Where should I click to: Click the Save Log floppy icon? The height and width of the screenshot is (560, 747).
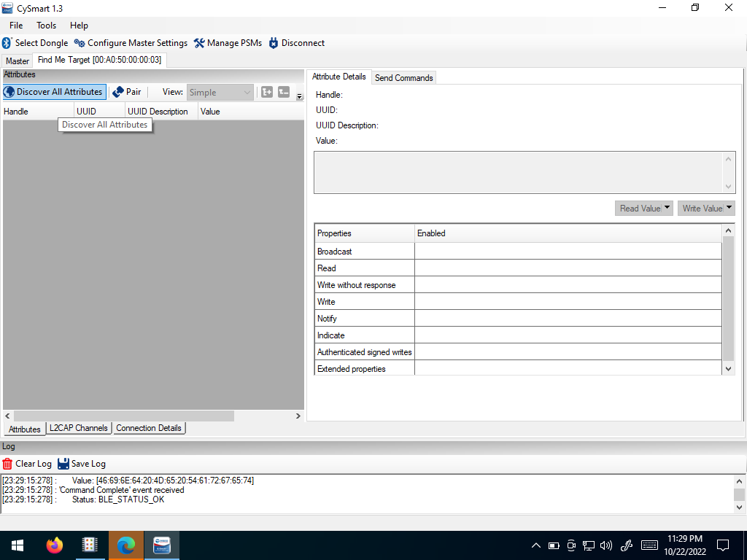coord(63,464)
